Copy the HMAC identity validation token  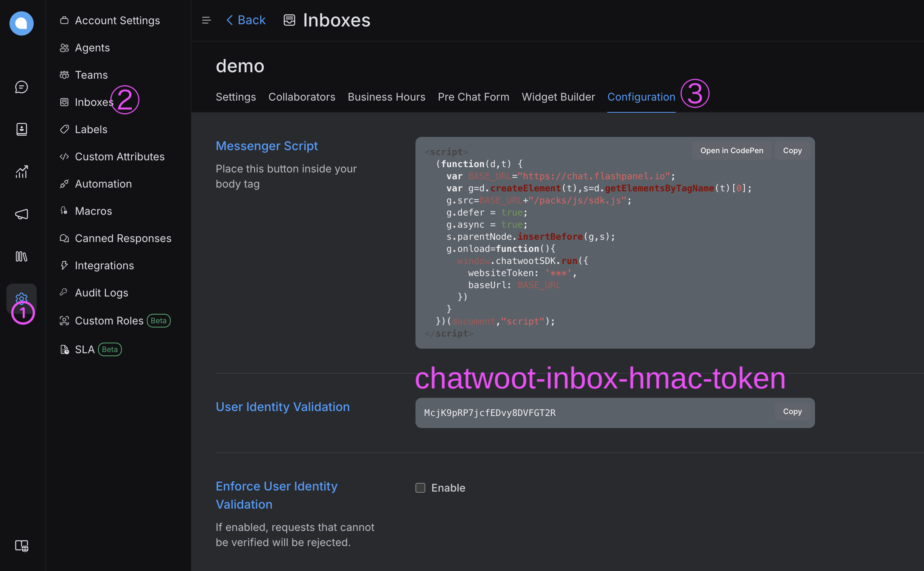coord(792,411)
